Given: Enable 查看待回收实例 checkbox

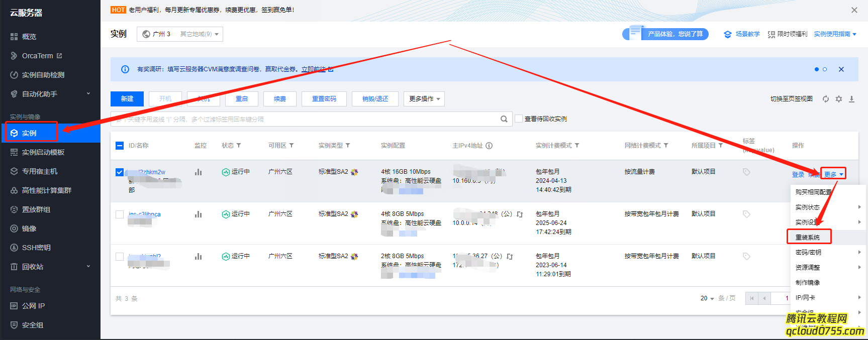Looking at the screenshot, I should pos(519,119).
